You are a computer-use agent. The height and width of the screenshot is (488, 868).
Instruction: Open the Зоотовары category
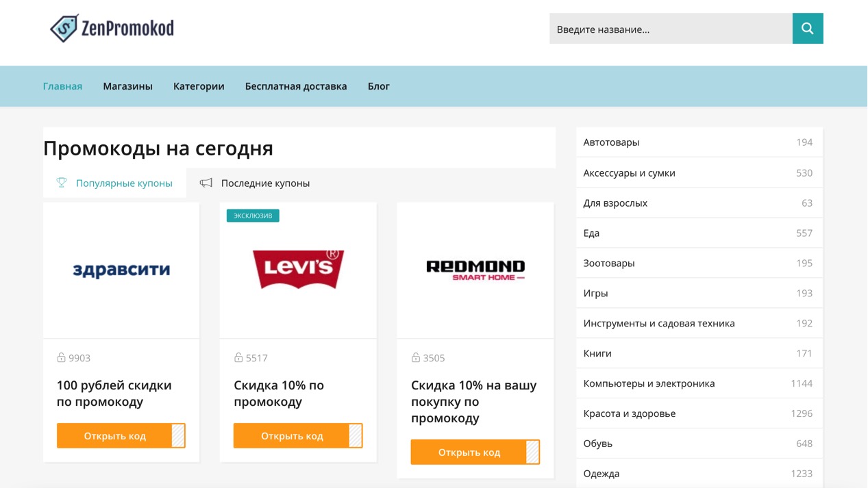699,263
